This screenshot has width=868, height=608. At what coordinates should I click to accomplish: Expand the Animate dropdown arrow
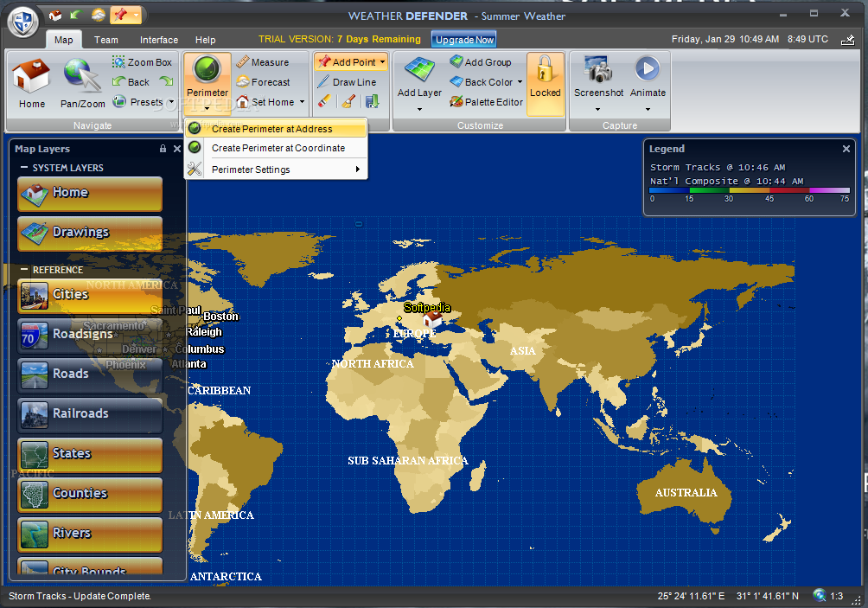648,109
